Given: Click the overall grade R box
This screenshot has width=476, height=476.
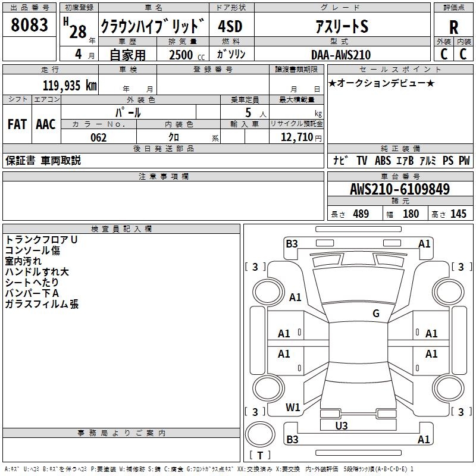Looking at the screenshot, I should (x=453, y=27).
